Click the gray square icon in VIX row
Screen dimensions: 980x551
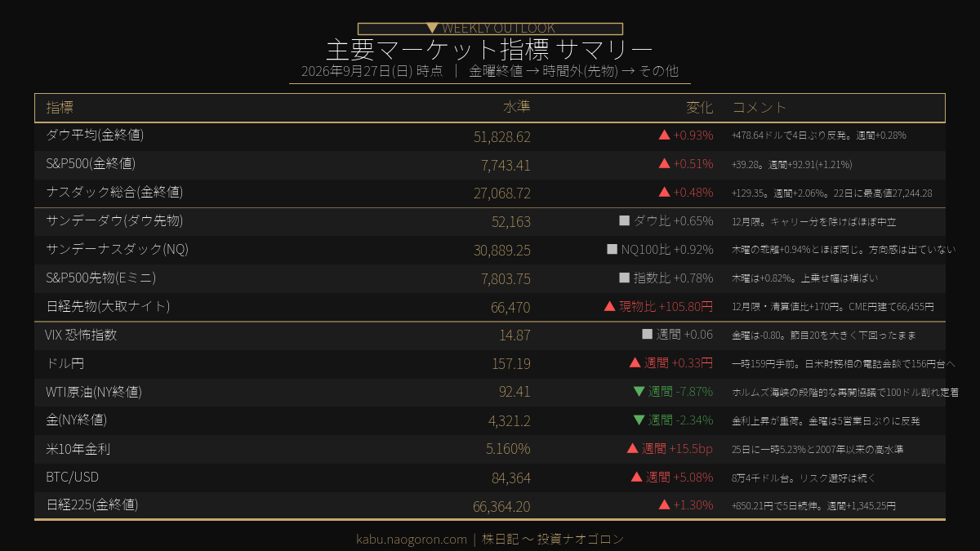[648, 334]
